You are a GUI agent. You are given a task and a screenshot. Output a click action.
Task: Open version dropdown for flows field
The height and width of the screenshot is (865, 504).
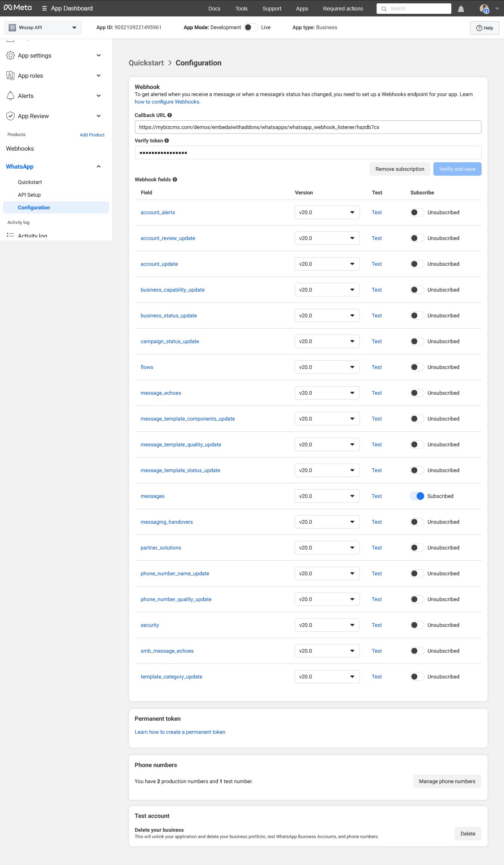[327, 367]
